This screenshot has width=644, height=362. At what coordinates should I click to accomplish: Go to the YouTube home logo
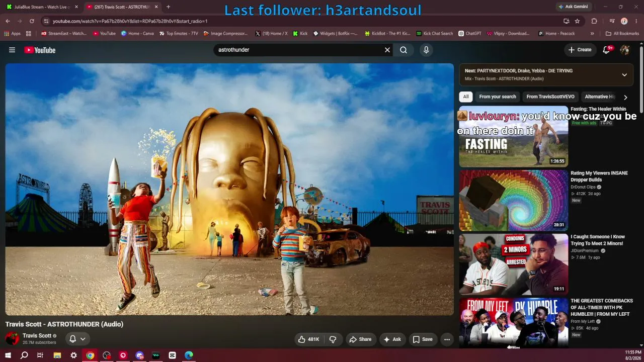click(40, 50)
